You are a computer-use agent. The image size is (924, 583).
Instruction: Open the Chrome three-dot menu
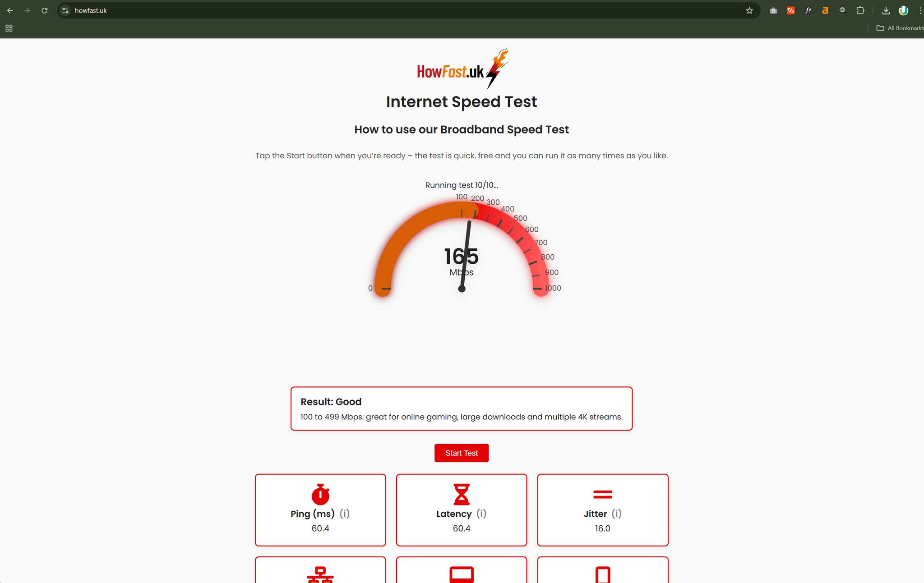[920, 10]
